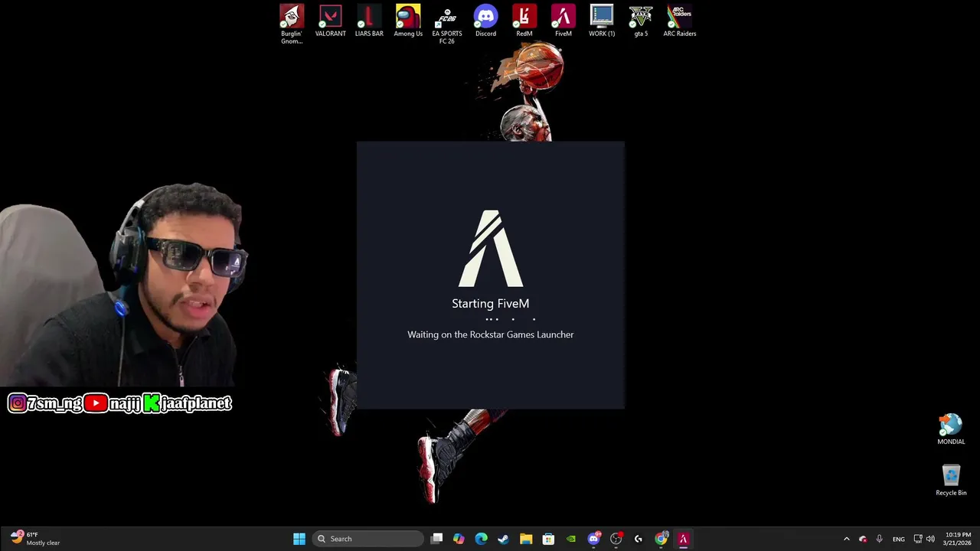Select the EA SPORTS FC 26 shortcut

click(446, 24)
